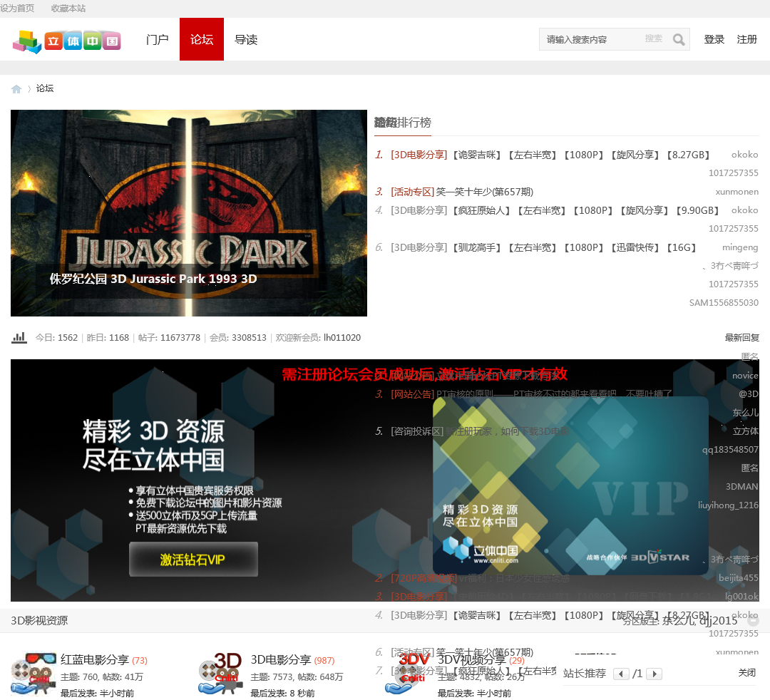Click the 立体中国 site logo
Viewport: 770px width, 700px height.
pos(67,41)
